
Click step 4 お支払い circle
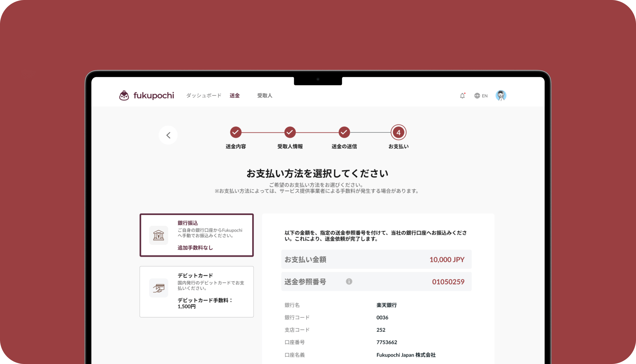pos(398,132)
